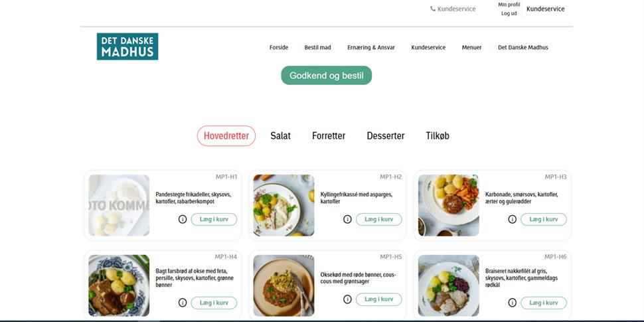Open info for Bagt farsbrød dish
The width and height of the screenshot is (644, 322).
(183, 303)
